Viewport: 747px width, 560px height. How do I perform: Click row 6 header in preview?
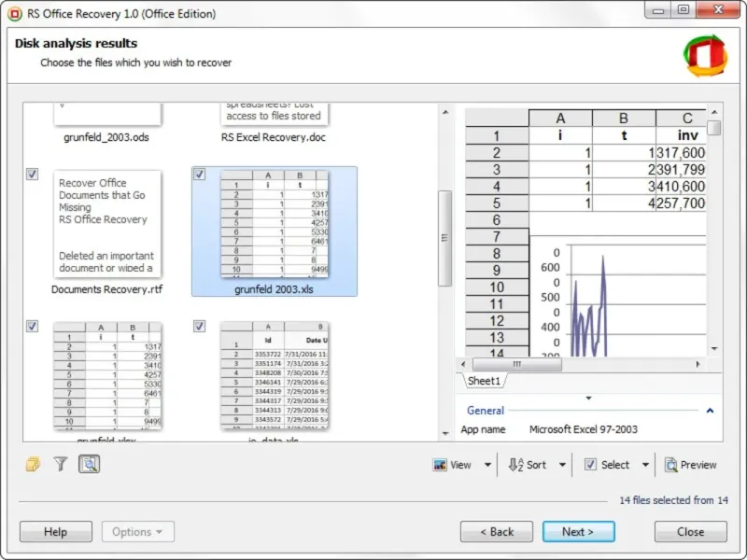[497, 220]
